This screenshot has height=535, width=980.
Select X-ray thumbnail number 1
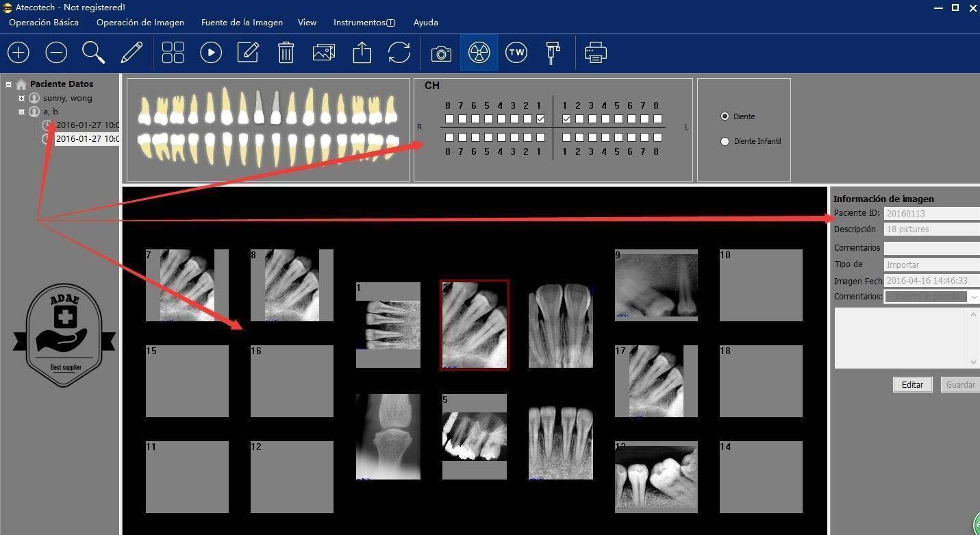tap(388, 325)
